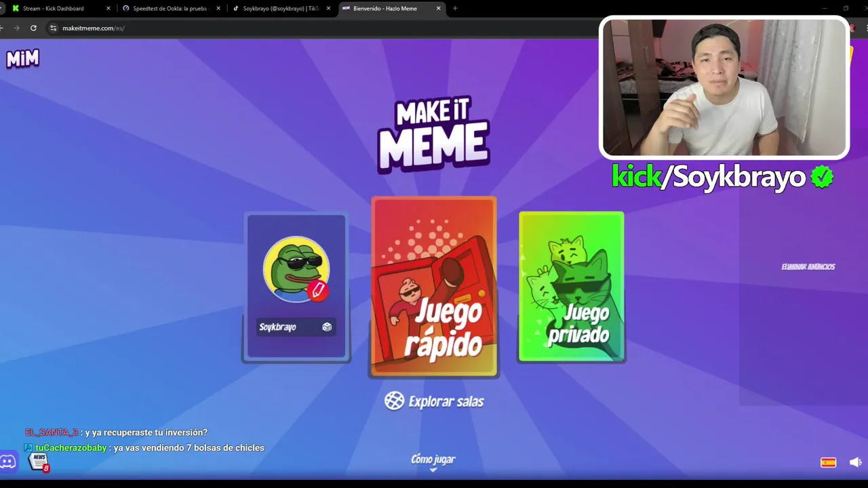Edit the Pepe avatar with the pencil icon
Screen dimensions: 868x488
[317, 290]
